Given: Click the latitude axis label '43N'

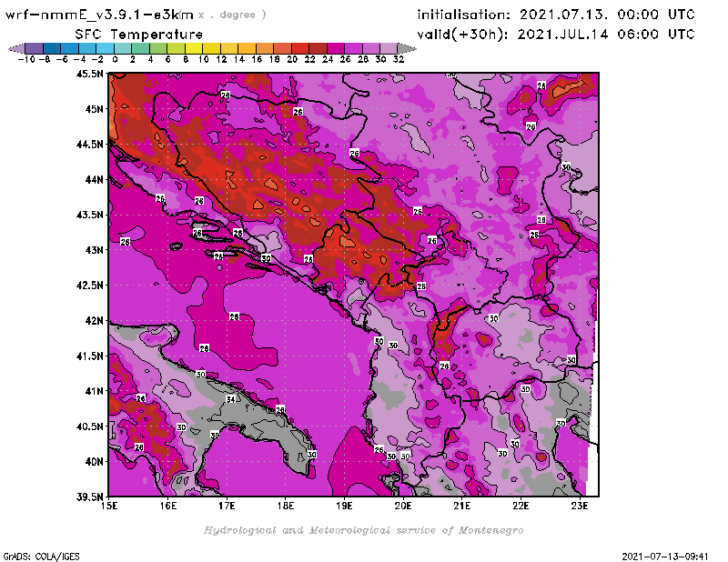Looking at the screenshot, I should tap(94, 250).
